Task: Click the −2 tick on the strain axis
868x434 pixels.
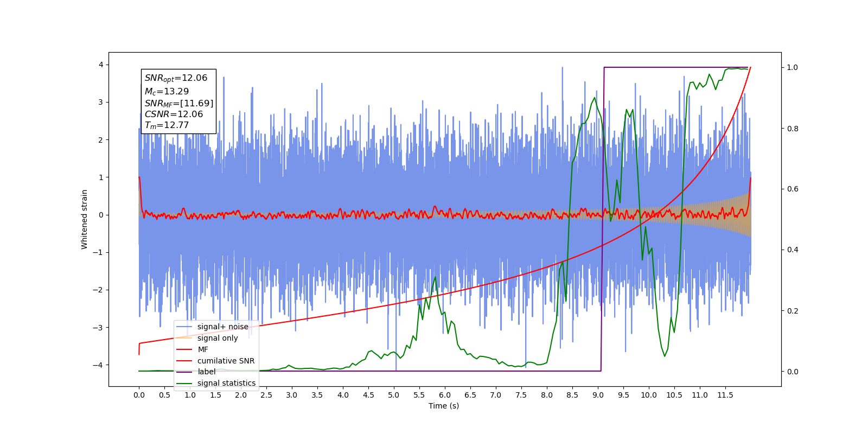Action: [98, 290]
